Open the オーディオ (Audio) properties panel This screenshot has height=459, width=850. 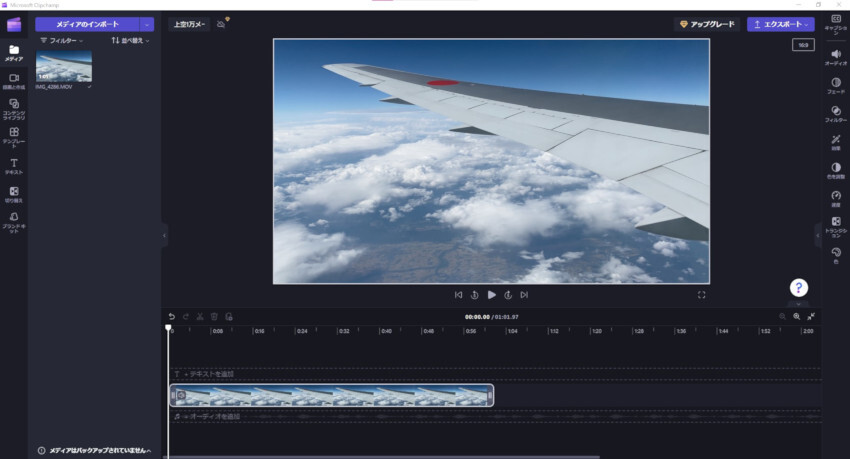(835, 56)
